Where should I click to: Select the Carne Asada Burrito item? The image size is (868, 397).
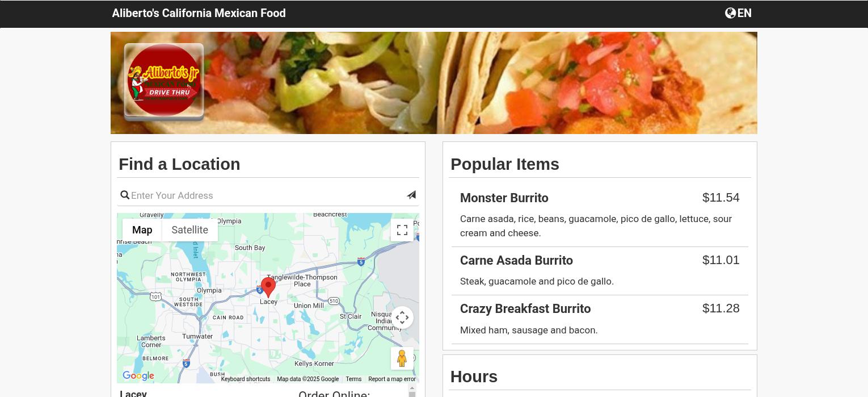600,271
